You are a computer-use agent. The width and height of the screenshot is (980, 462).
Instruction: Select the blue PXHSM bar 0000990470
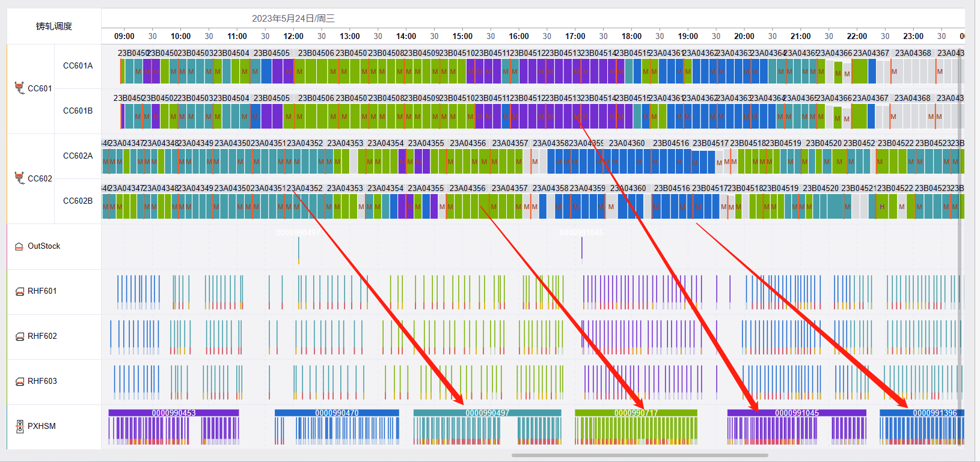click(337, 413)
